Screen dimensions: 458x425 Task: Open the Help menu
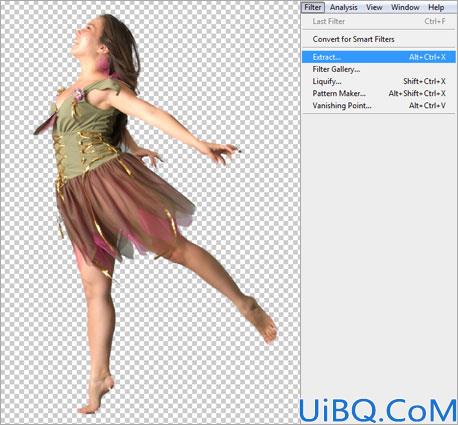click(436, 7)
